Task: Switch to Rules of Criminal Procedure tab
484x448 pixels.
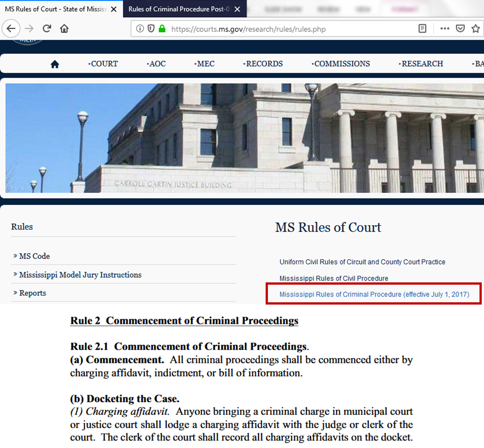Action: 179,9
